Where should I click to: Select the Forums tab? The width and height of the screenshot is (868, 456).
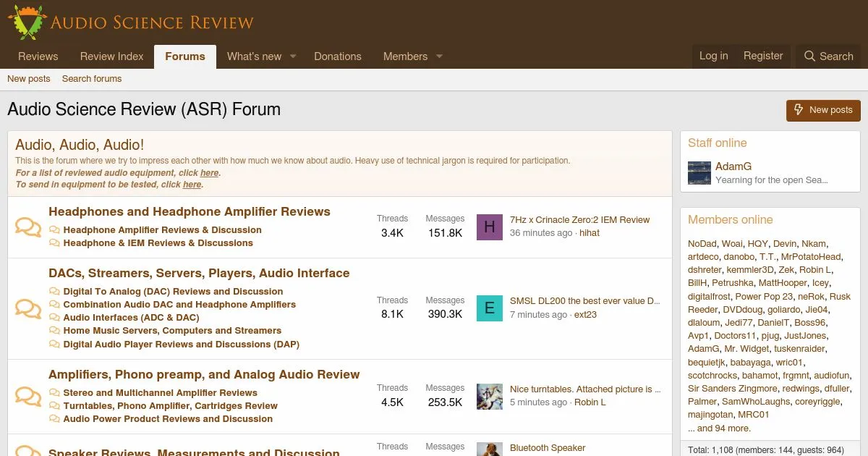click(x=185, y=56)
